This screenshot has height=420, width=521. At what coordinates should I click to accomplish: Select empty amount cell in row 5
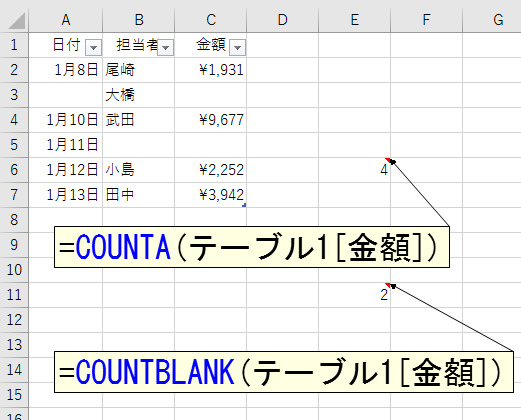pos(210,145)
